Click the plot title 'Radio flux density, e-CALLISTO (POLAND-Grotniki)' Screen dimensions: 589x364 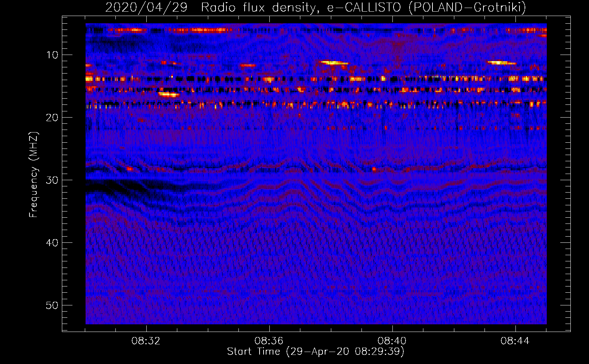(363, 8)
